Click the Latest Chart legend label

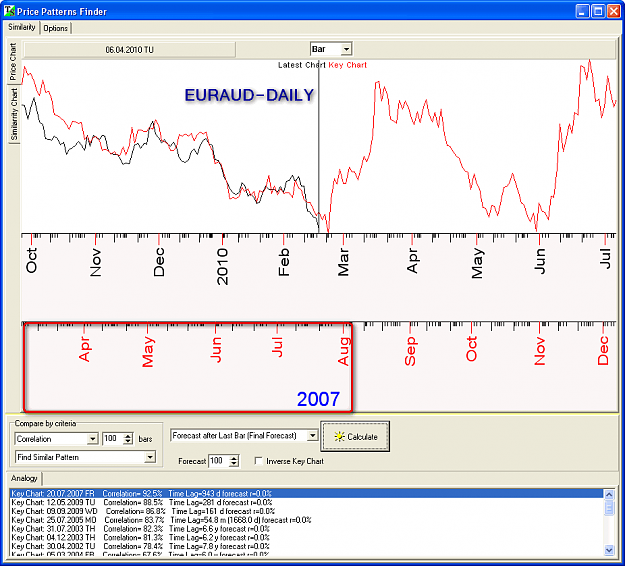pos(302,65)
